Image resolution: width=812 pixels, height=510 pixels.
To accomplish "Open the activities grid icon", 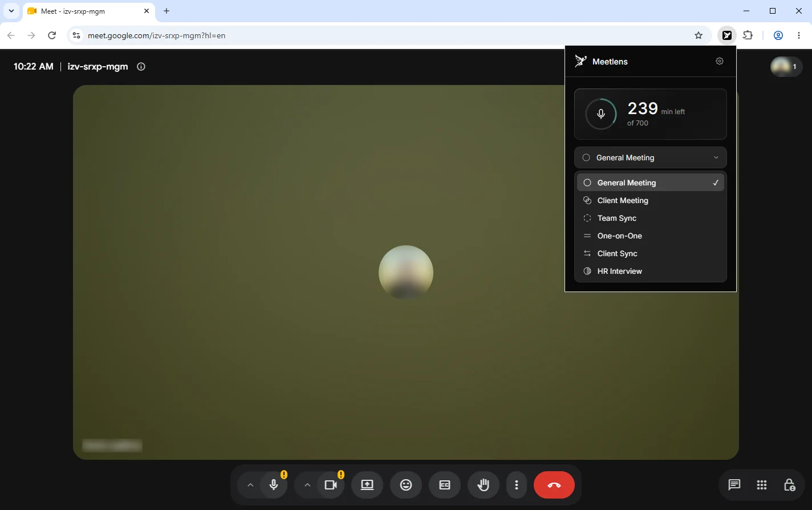I will (x=762, y=485).
